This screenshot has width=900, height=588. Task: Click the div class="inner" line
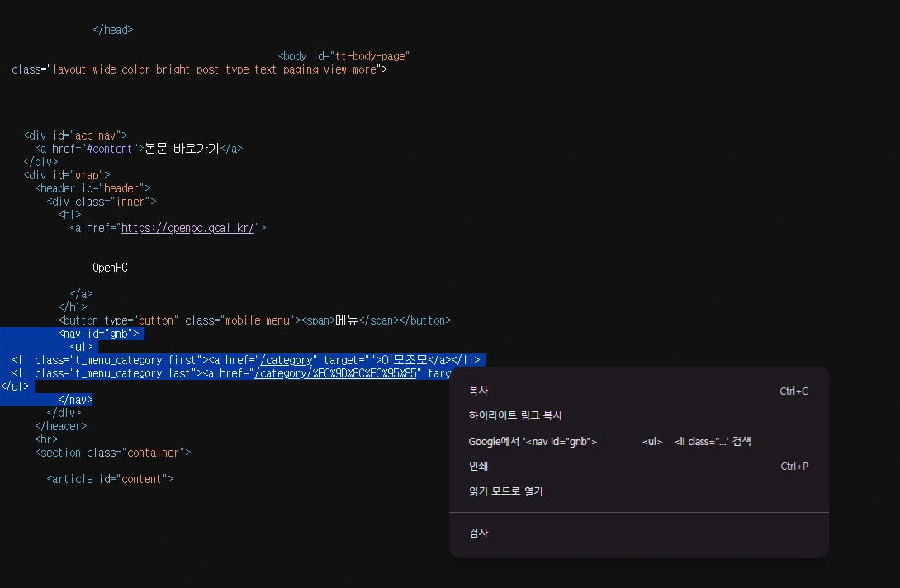tap(101, 202)
